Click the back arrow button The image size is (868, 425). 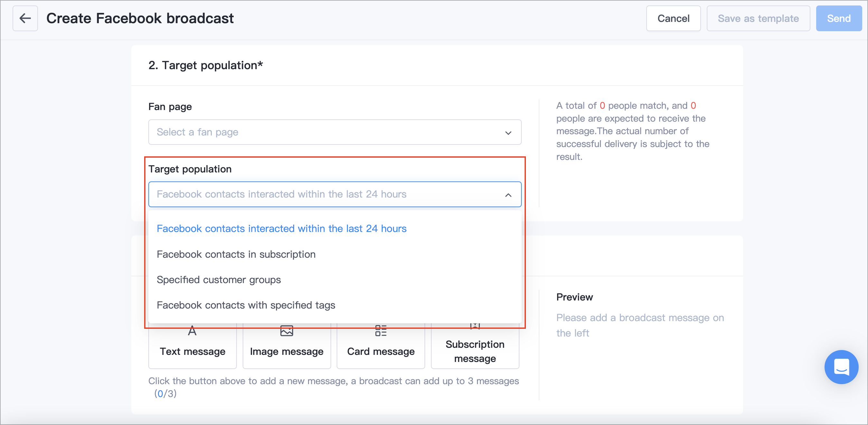coord(25,18)
